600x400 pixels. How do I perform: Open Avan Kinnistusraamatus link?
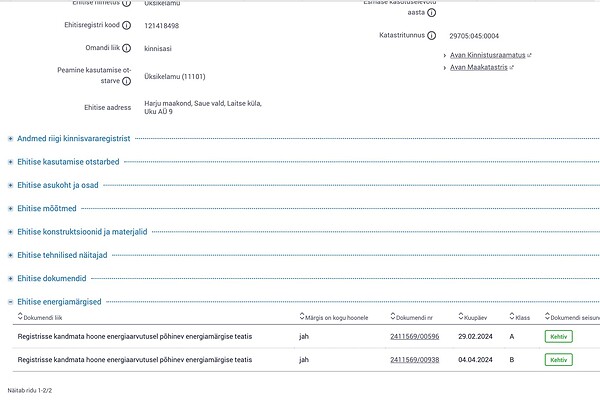[486, 55]
